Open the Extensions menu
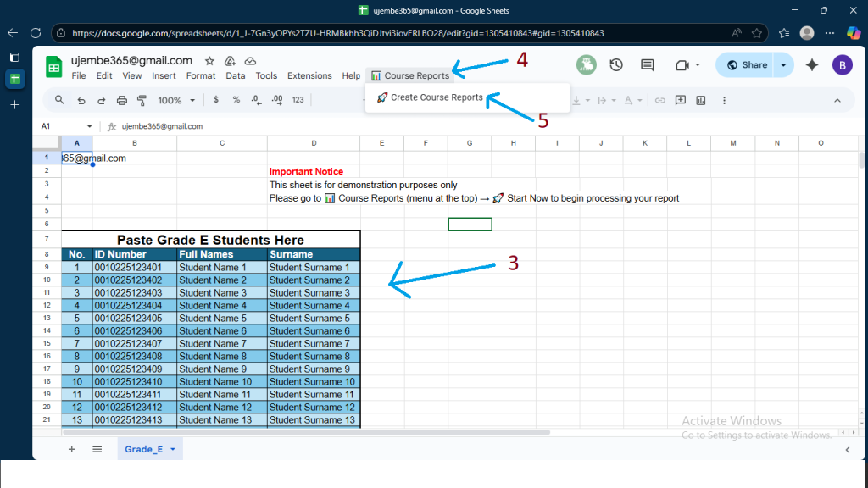 coord(309,75)
